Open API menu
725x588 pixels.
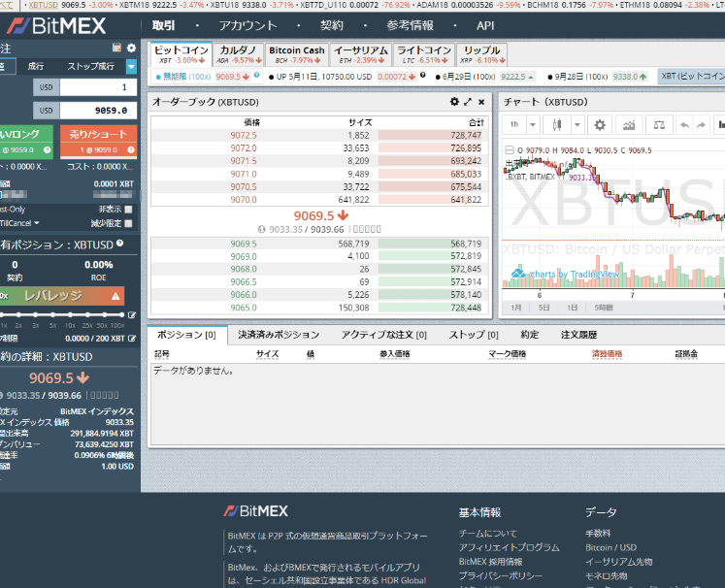tap(485, 26)
